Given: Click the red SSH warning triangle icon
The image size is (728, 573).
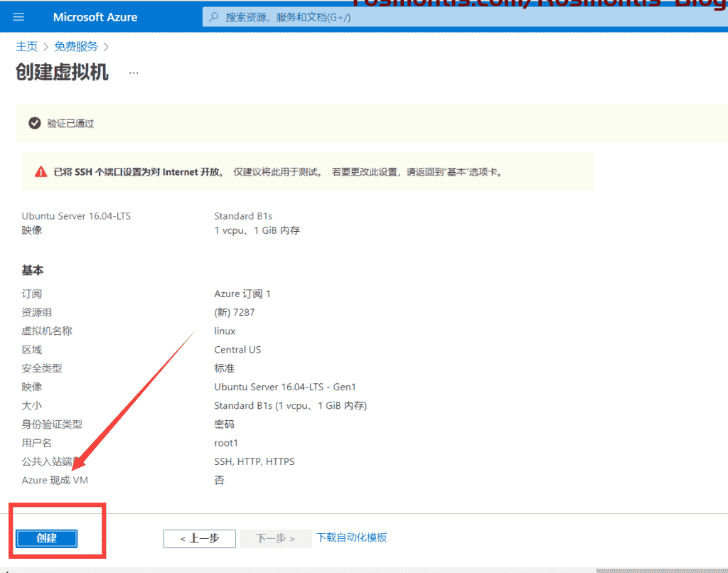Looking at the screenshot, I should point(41,172).
